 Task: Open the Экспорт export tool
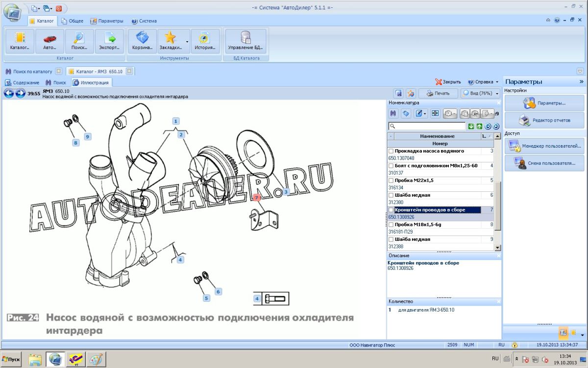[x=109, y=41]
